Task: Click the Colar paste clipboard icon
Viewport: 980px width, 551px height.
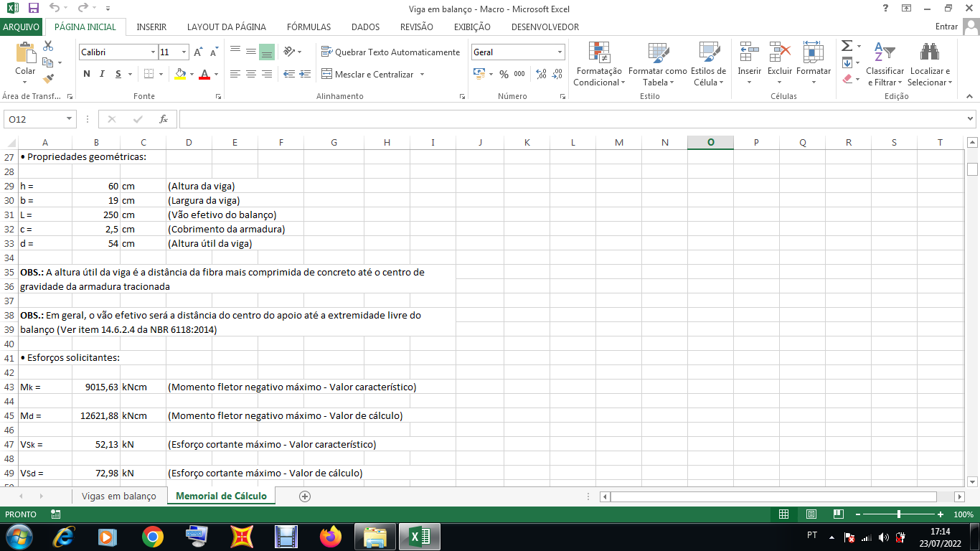Action: click(25, 54)
